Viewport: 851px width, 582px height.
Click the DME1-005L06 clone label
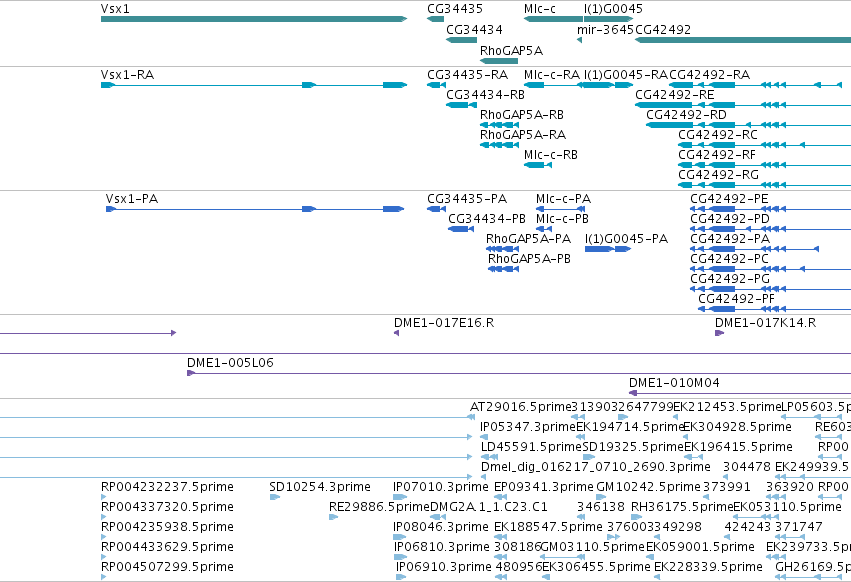tap(230, 363)
